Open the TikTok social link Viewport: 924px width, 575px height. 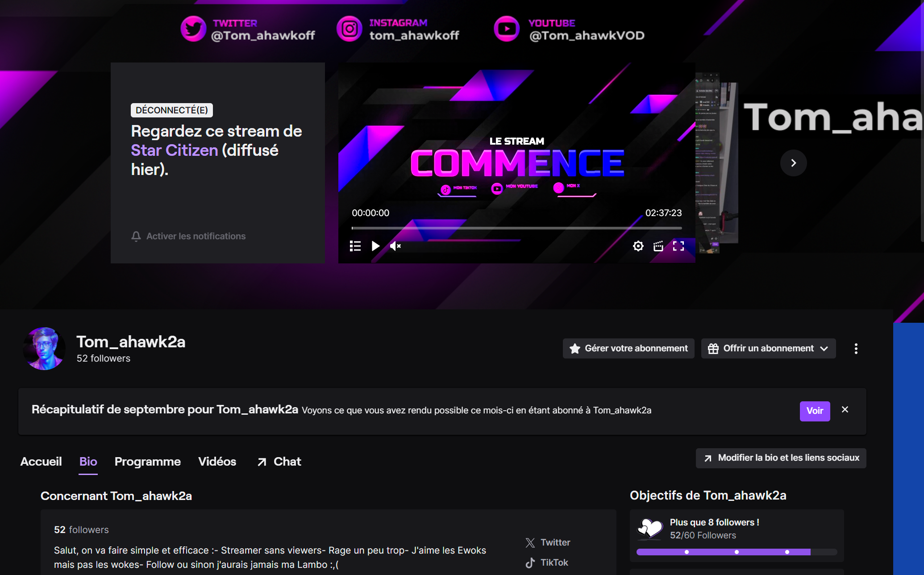tap(547, 562)
